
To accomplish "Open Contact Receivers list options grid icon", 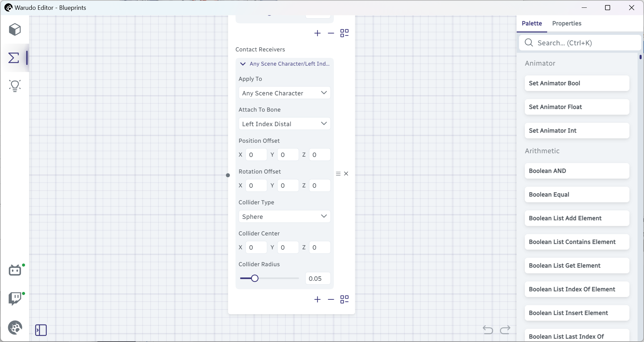I will click(x=344, y=299).
